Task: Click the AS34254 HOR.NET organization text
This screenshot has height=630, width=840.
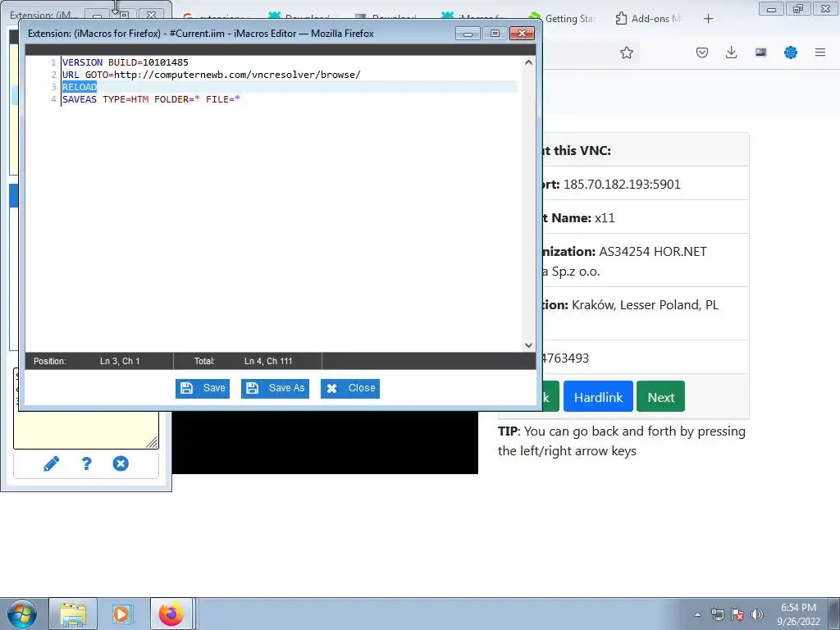Action: pyautogui.click(x=652, y=252)
